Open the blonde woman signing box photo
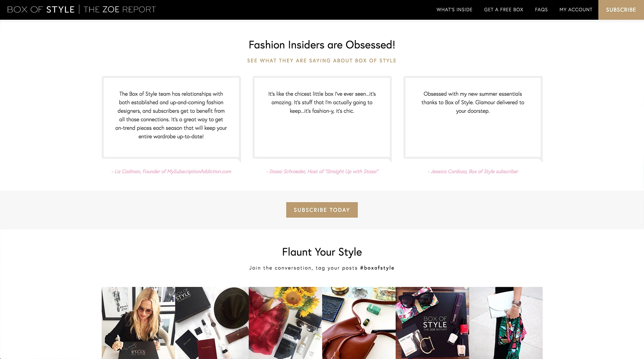The height and width of the screenshot is (359, 644). (x=138, y=323)
